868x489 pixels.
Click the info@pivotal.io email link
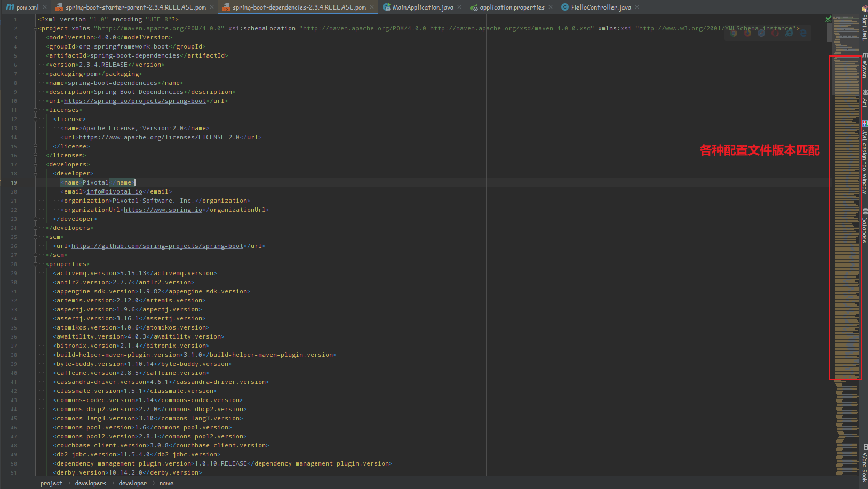(114, 191)
